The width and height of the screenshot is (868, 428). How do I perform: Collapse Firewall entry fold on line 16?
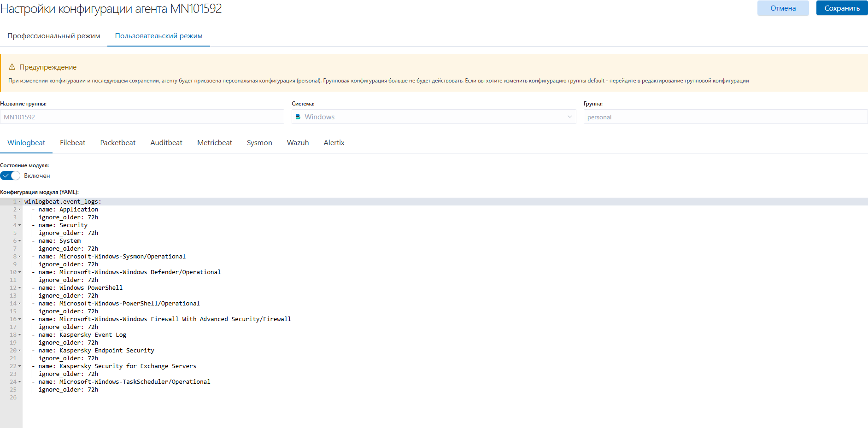click(x=20, y=319)
